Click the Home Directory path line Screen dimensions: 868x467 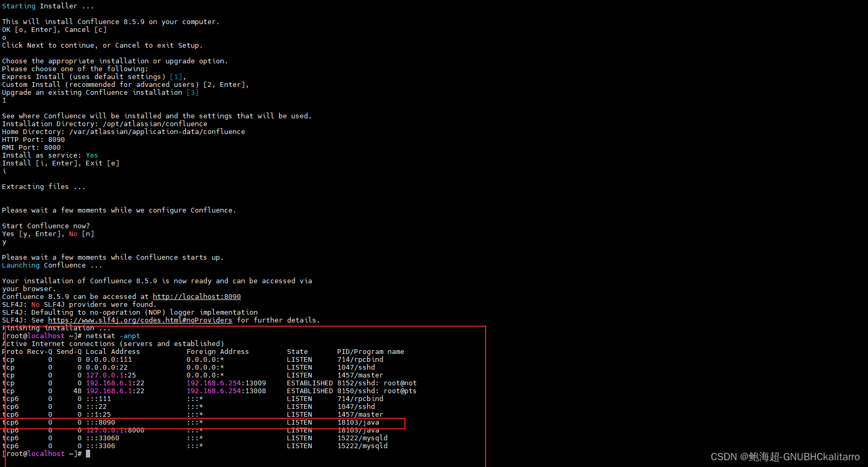[124, 131]
